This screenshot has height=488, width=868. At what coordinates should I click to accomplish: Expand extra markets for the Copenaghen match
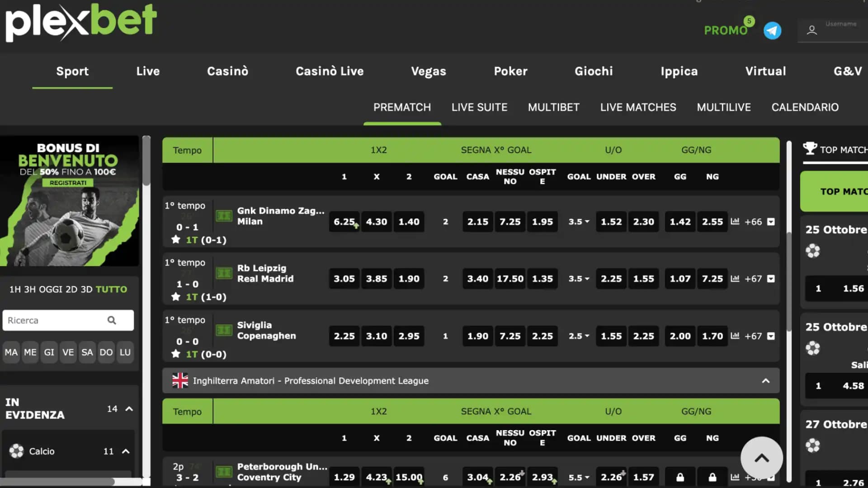[x=770, y=336]
